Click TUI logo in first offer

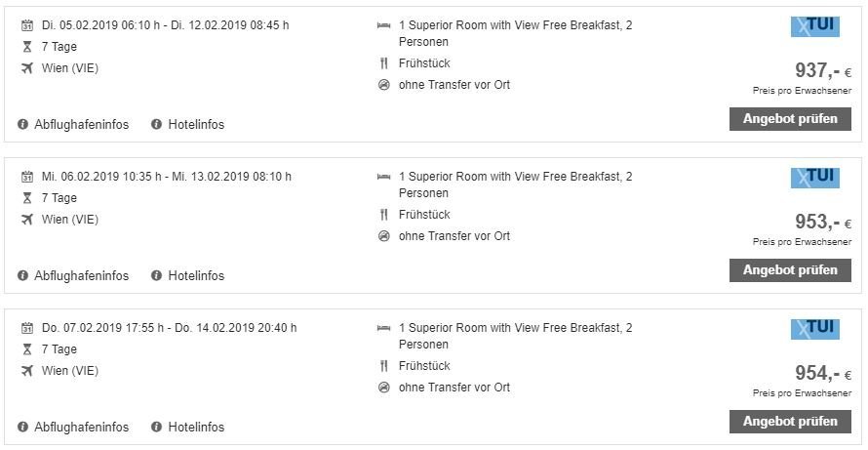(814, 26)
